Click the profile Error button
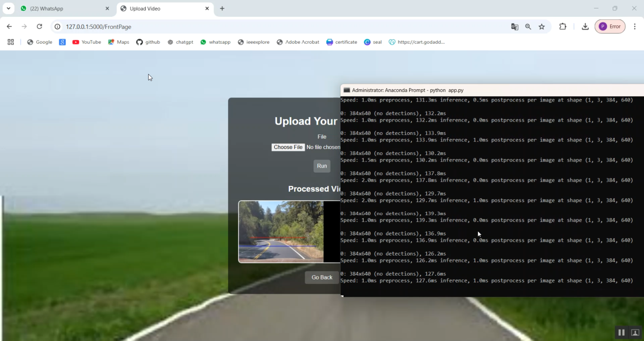The image size is (644, 341). (x=610, y=27)
